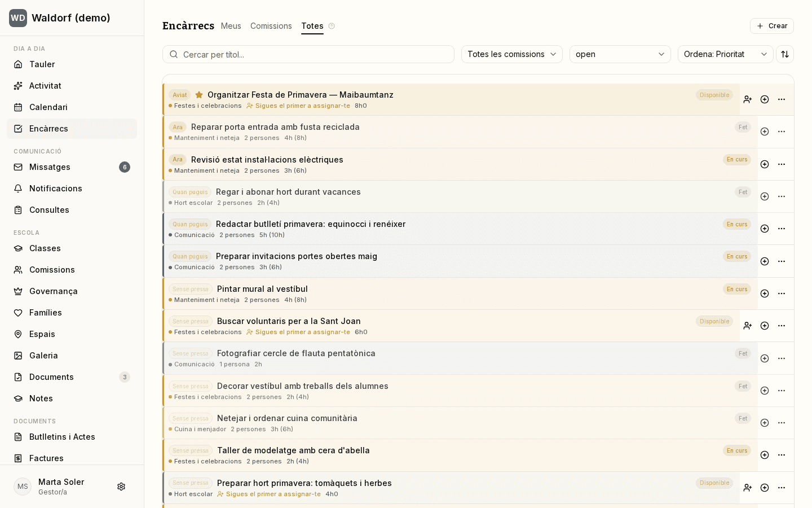812x508 pixels.
Task: Open the open status filter dropdown
Action: 620,54
